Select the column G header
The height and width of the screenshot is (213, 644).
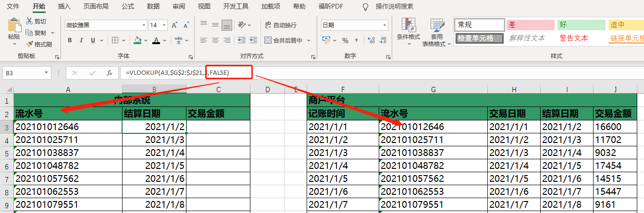(433, 89)
